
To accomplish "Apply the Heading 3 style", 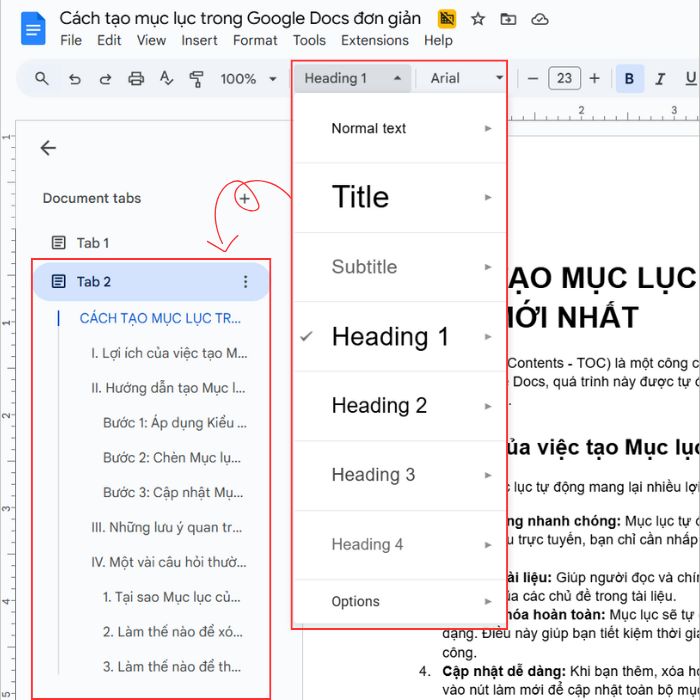I will (400, 475).
